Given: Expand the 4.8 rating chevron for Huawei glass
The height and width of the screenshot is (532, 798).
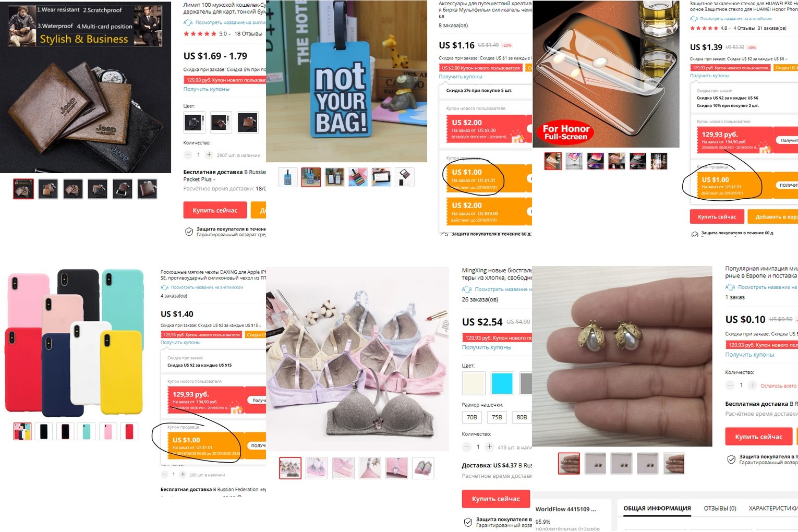Looking at the screenshot, I should point(729,29).
